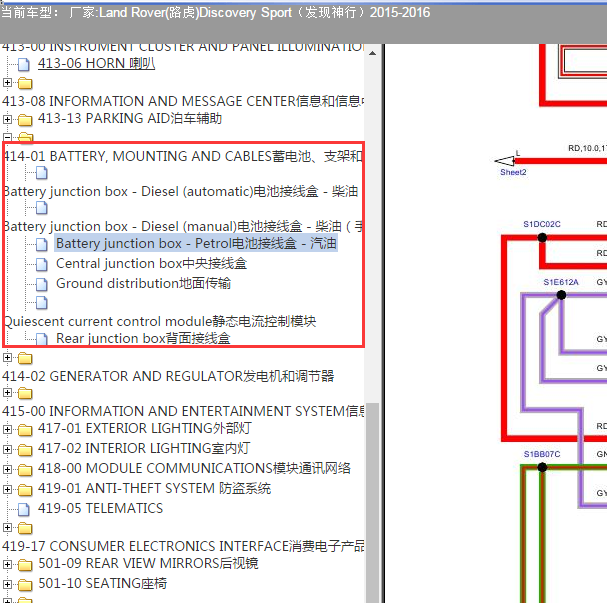Click the 417-01 EXTERIOR LIGHTING folder icon
This screenshot has width=607, height=603.
click(x=25, y=430)
